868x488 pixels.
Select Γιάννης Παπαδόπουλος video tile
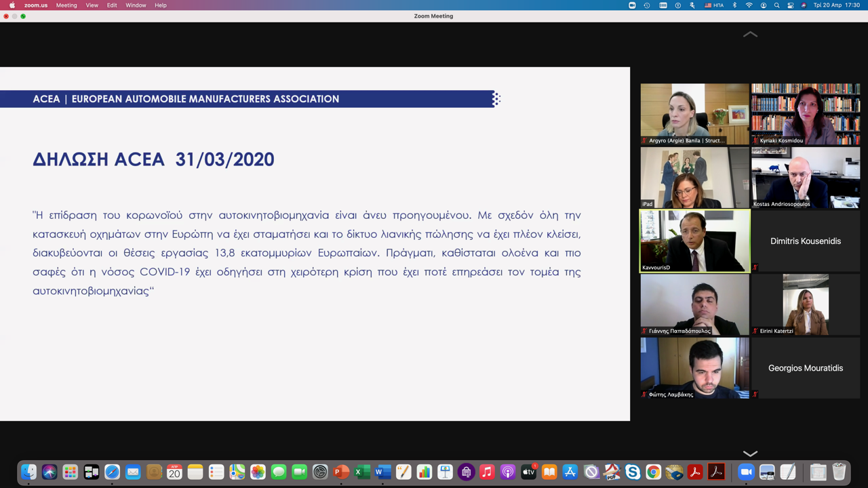click(694, 304)
